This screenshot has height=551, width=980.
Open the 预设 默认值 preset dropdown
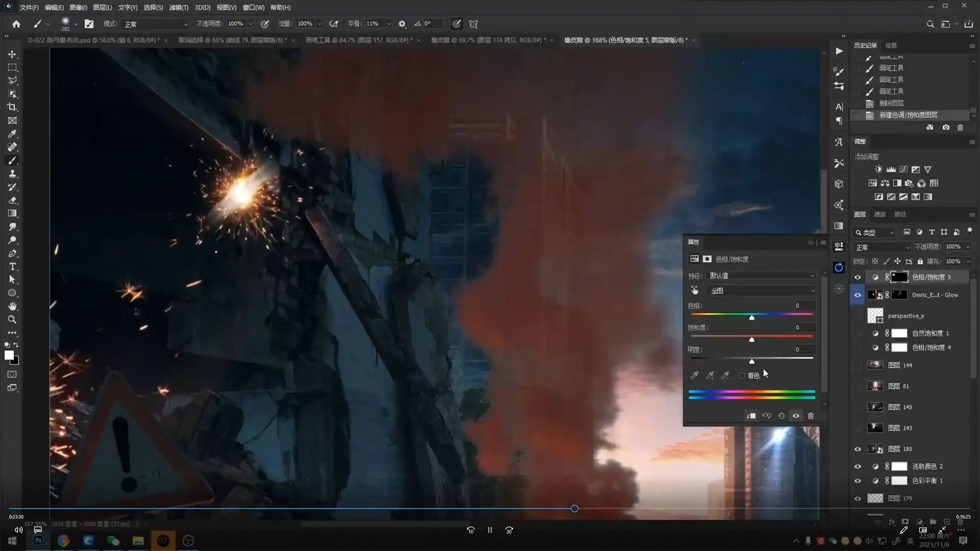(x=762, y=275)
